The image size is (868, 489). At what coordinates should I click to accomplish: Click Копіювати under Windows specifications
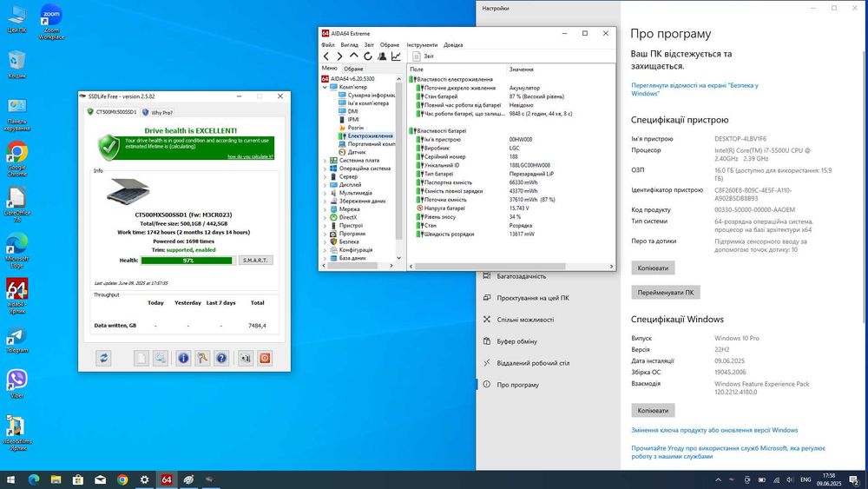point(653,410)
